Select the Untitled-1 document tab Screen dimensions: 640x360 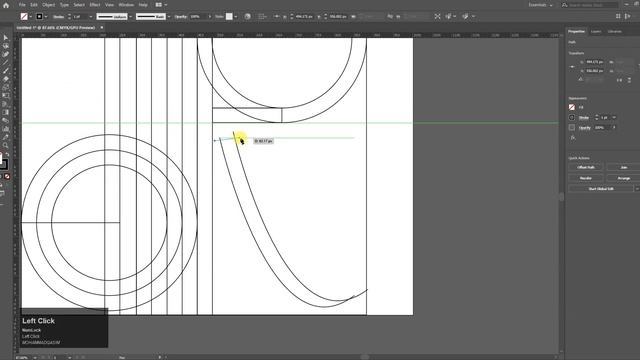[56, 28]
